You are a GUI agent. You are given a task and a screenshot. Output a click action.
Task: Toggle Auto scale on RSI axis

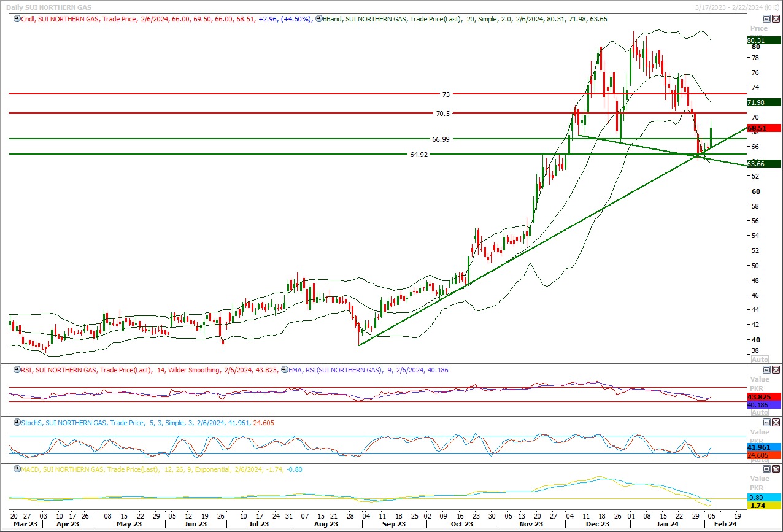[x=759, y=412]
